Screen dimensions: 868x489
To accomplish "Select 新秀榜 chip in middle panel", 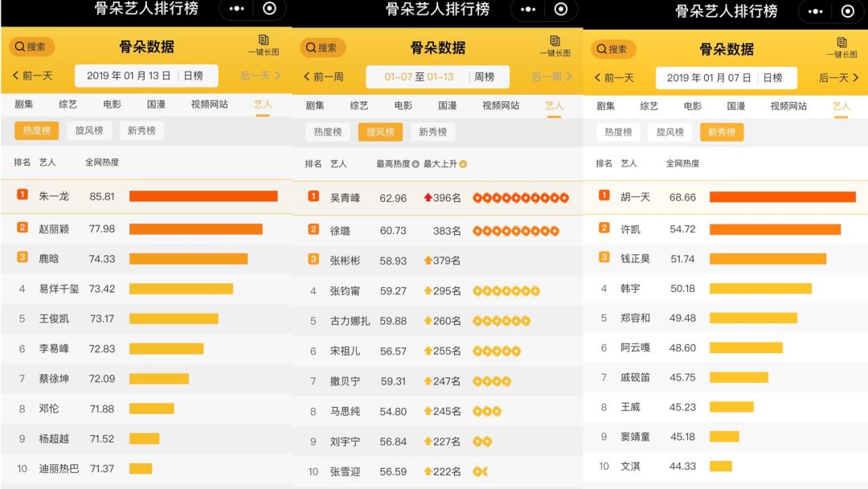I will point(433,132).
